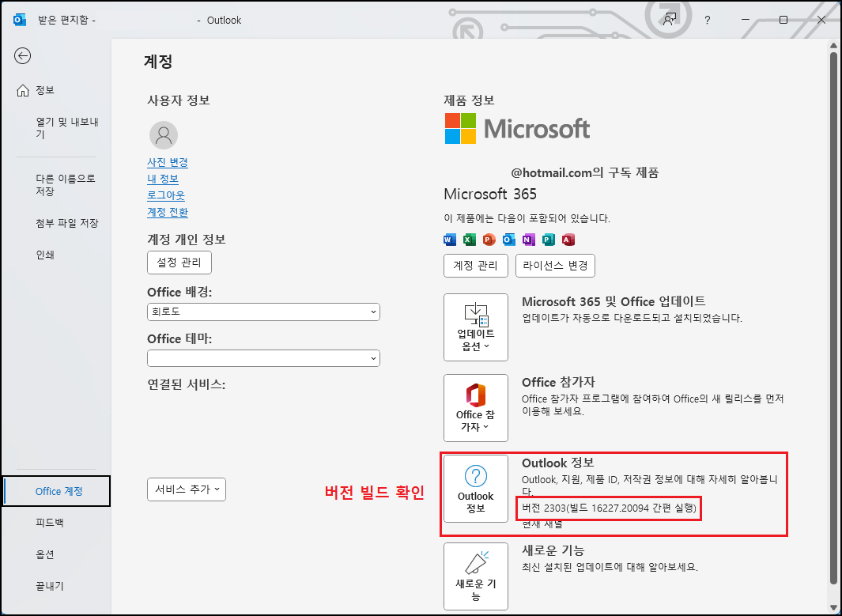This screenshot has width=842, height=616.
Task: Click the 계정 전환 link
Action: (168, 212)
